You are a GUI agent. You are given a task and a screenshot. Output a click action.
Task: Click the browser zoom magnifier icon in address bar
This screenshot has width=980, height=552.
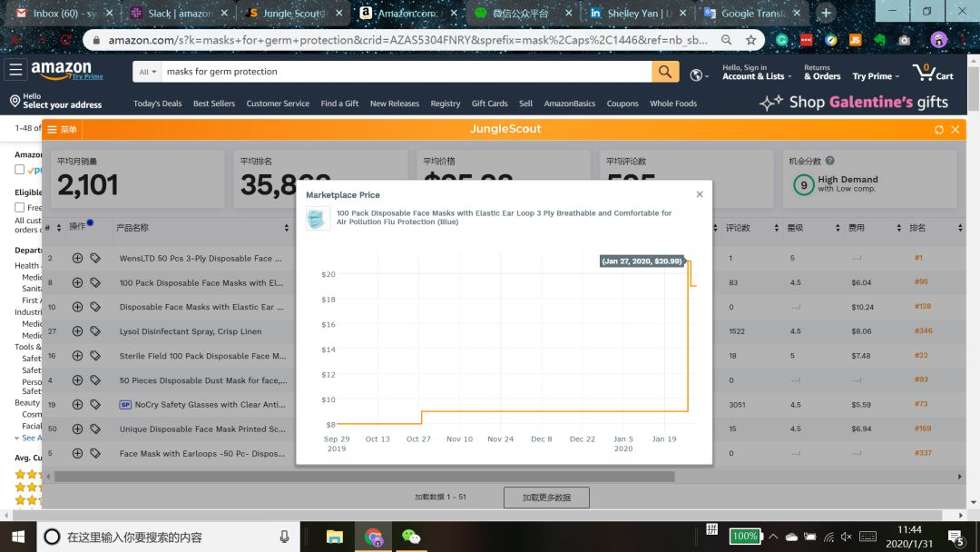[726, 40]
